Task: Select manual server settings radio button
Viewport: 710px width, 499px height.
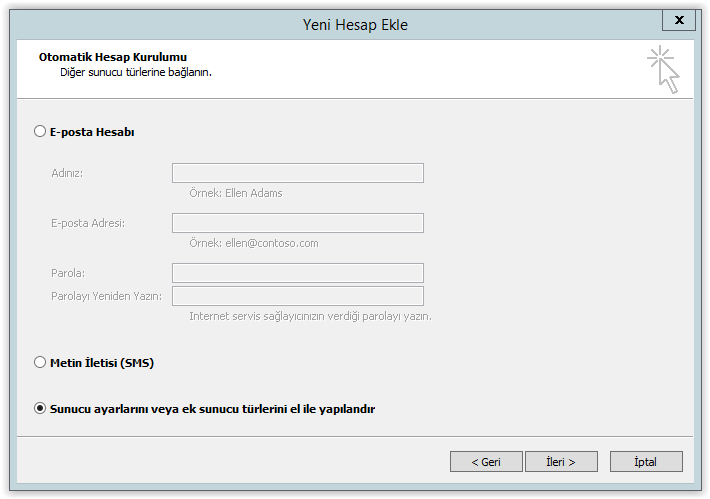Action: point(40,408)
